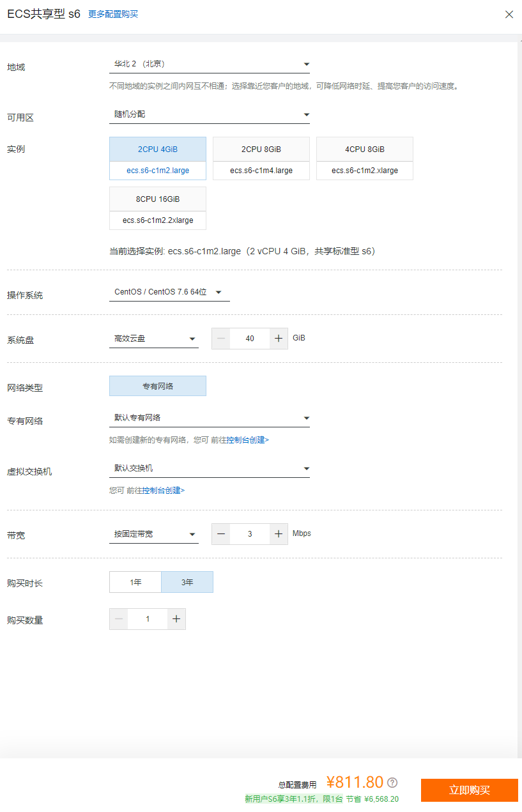The image size is (522, 812).
Task: Click the ecs.s6-c1m2.xlarge spec name
Action: 365,171
